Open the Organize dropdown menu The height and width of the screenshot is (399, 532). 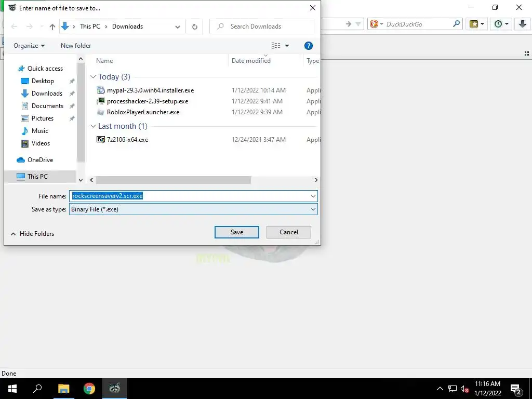(29, 46)
